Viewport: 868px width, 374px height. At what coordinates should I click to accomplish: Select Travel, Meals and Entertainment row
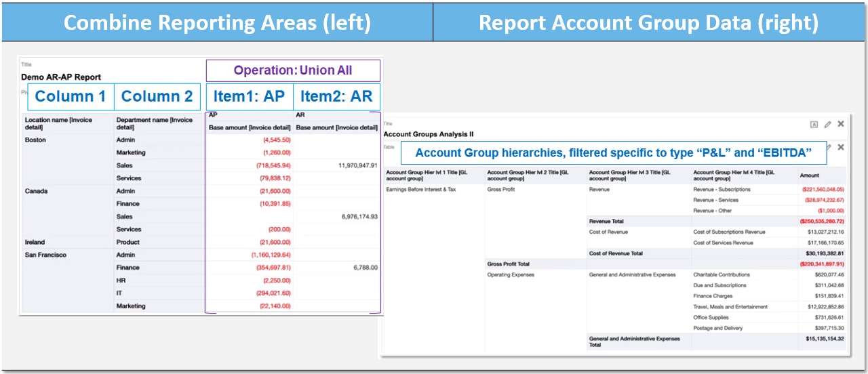(730, 307)
